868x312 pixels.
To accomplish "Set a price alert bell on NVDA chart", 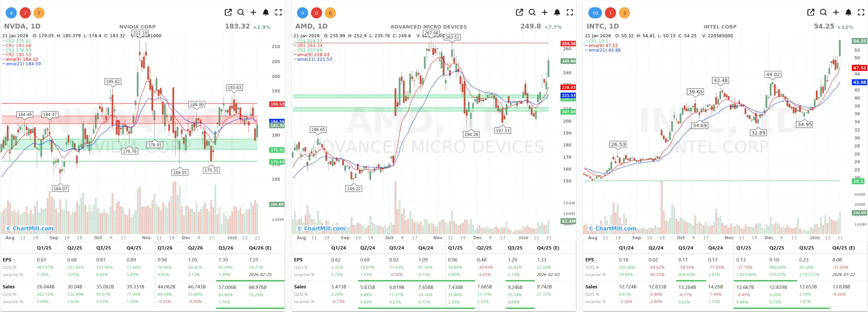I will coord(266,12).
